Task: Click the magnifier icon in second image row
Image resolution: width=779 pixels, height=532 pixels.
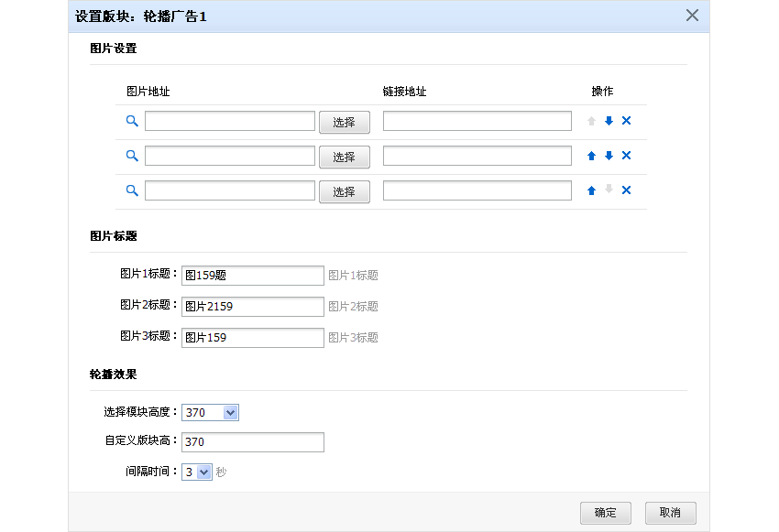Action: coord(132,156)
